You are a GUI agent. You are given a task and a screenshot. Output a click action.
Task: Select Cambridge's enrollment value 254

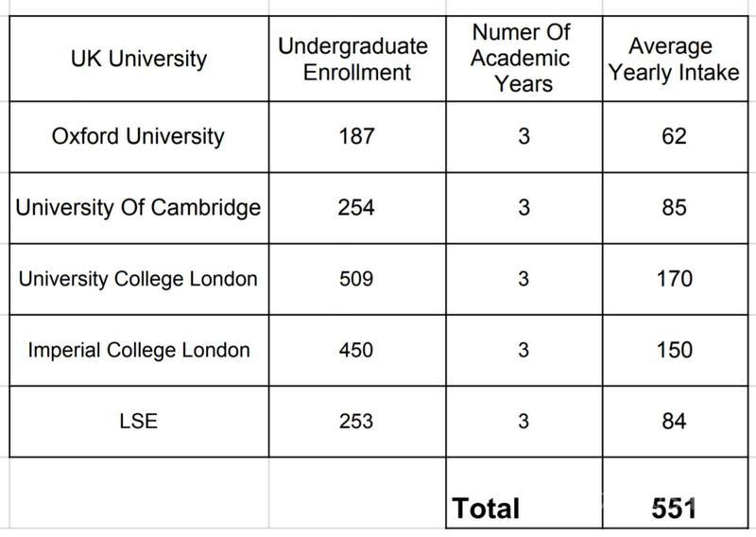point(355,207)
